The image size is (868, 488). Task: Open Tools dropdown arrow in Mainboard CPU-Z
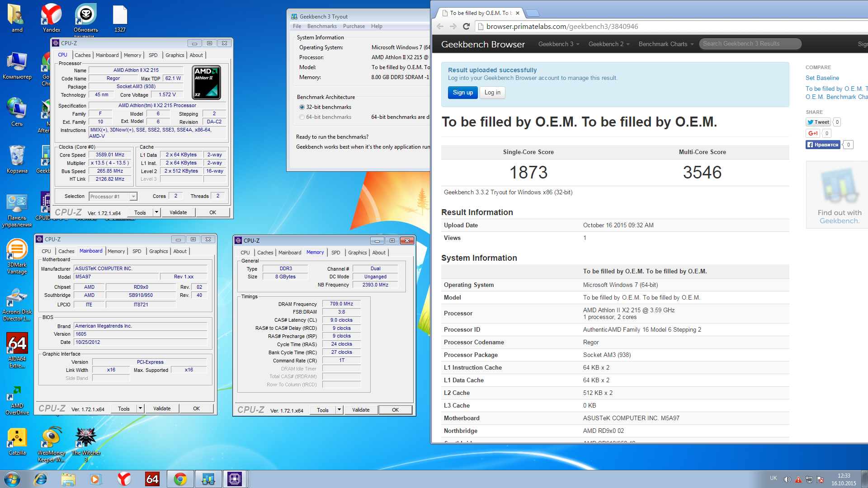tap(140, 408)
